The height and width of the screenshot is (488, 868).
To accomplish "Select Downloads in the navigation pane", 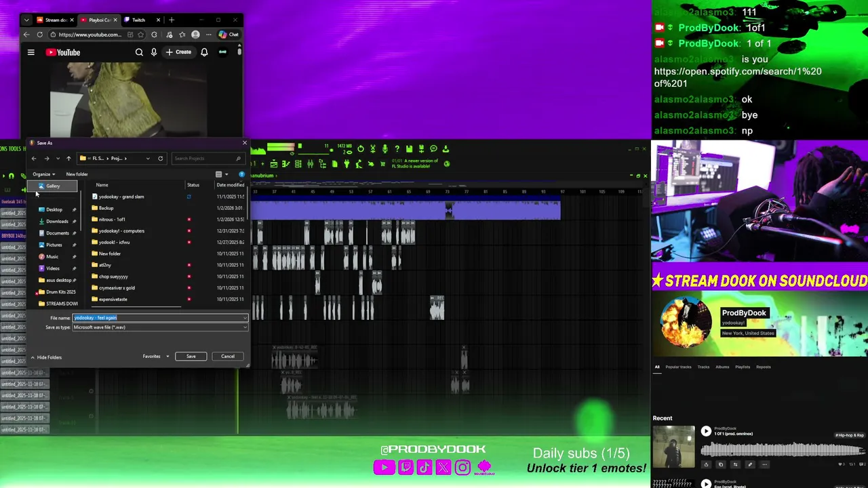I will coord(57,221).
